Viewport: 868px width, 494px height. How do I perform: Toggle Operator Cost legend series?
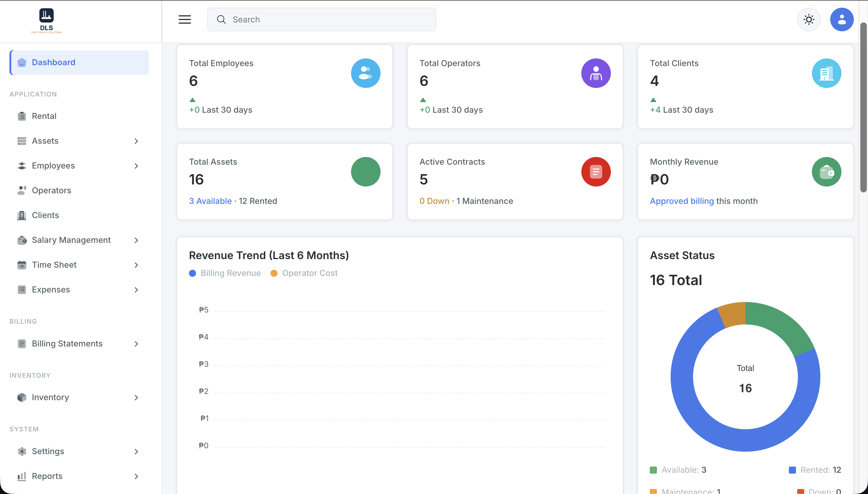click(x=304, y=273)
